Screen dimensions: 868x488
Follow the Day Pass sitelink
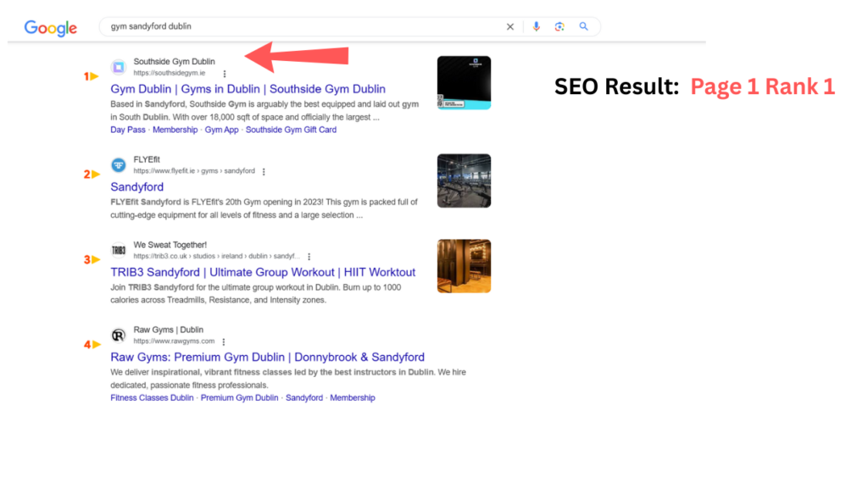point(127,130)
